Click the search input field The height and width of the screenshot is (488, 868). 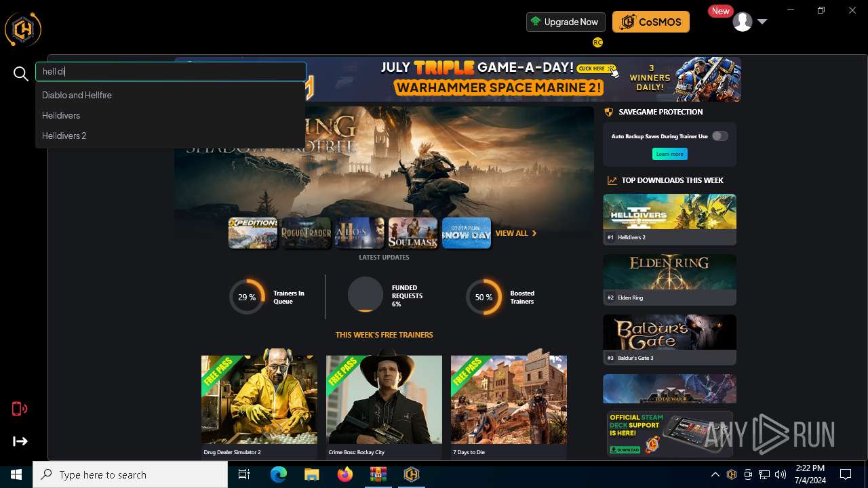pos(171,71)
